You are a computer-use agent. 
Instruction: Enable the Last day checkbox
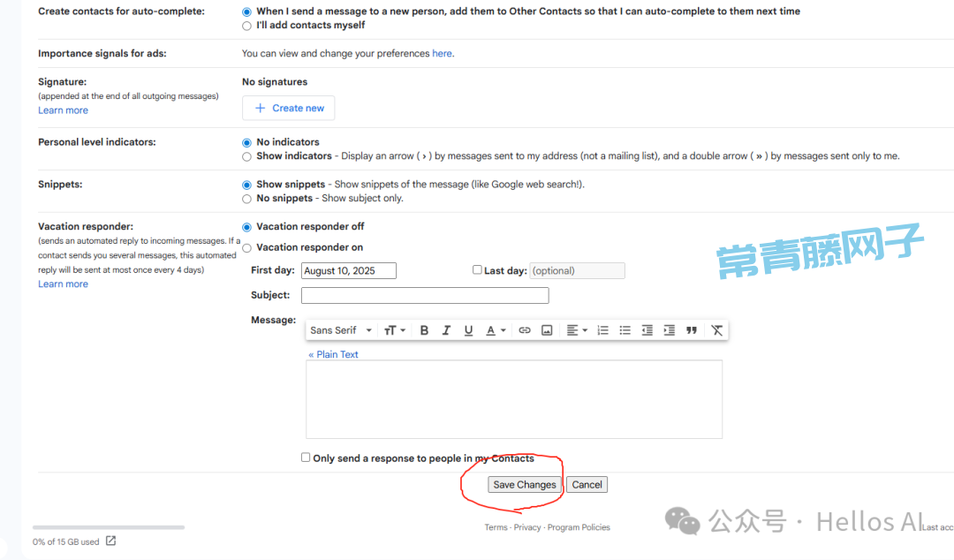pyautogui.click(x=477, y=270)
